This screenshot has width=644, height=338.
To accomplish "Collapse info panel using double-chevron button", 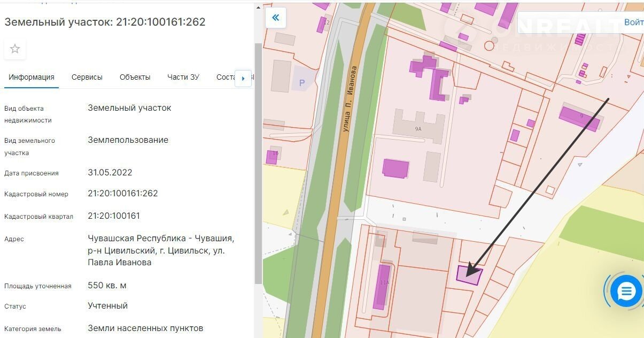I will (276, 18).
